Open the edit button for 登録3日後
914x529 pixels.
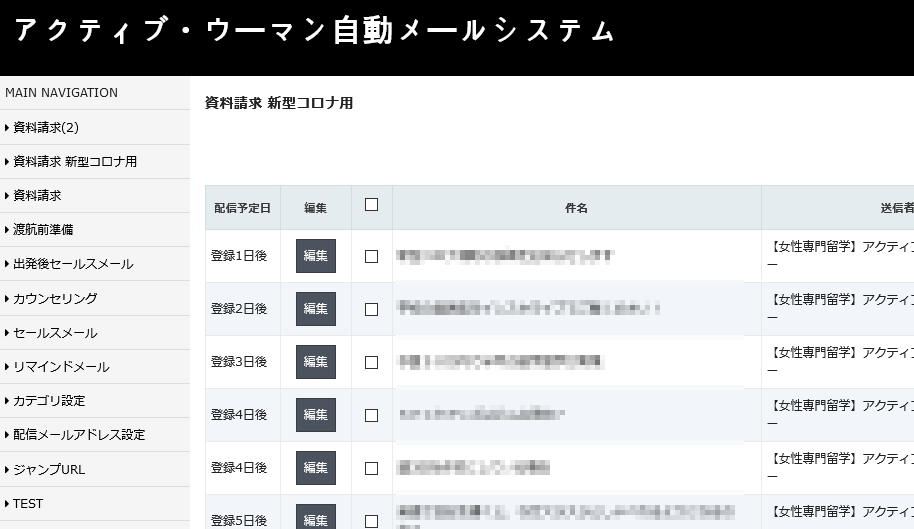pyautogui.click(x=316, y=362)
